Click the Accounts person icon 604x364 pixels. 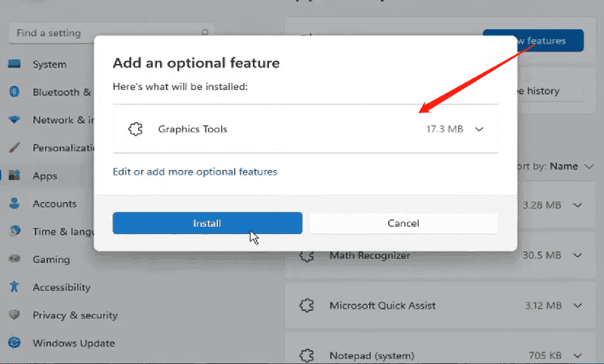pos(15,203)
